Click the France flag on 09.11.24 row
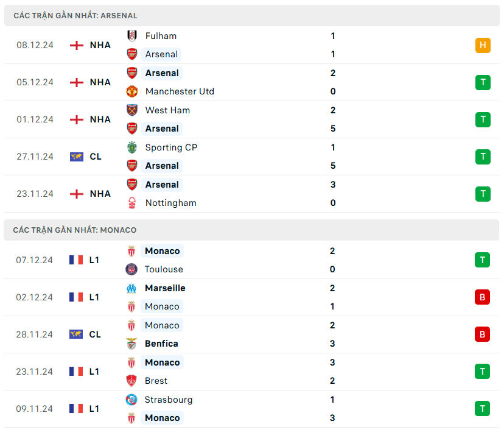This screenshot has width=504, height=435. click(x=76, y=409)
